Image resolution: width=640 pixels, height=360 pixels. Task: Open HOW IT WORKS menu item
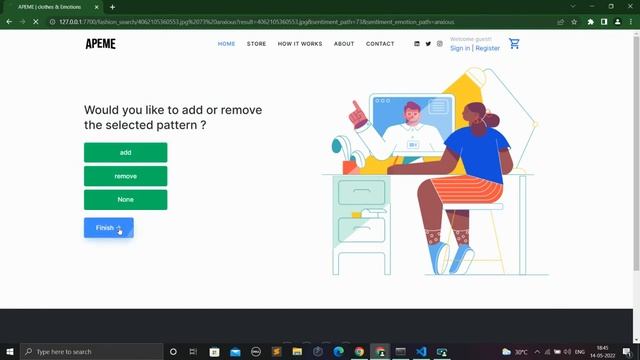(300, 44)
